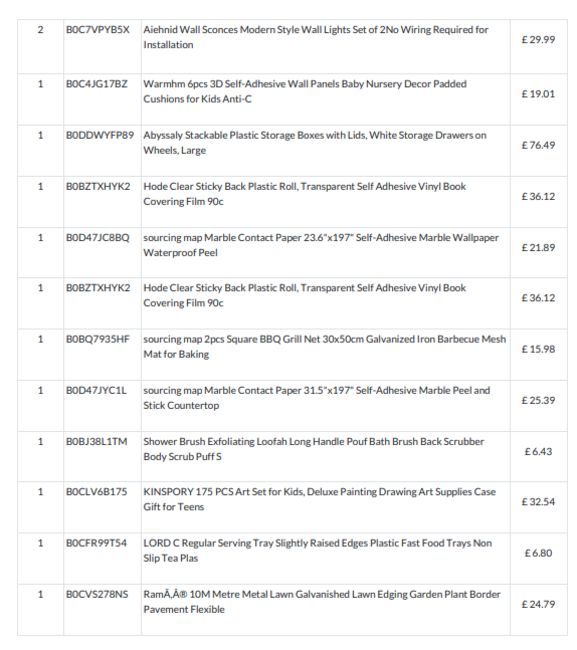Select code B0CVS278NS
The width and height of the screenshot is (577, 650).
[x=97, y=595]
